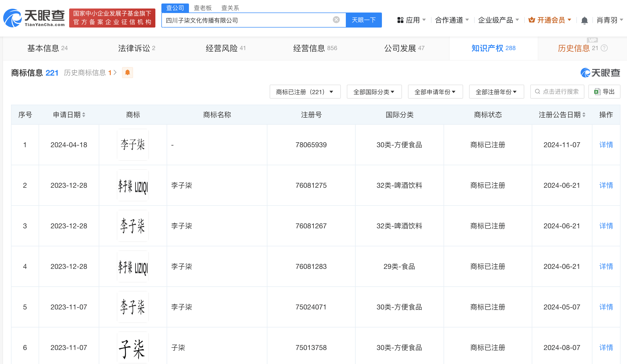Click the 应用 grid apps icon
Screen dimensions: 627x364
[400, 20]
